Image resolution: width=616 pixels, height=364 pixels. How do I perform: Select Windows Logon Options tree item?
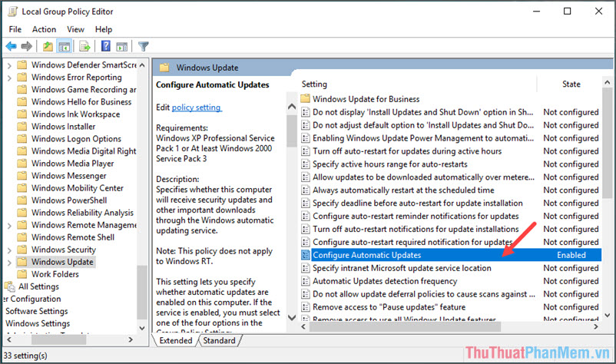(x=76, y=138)
